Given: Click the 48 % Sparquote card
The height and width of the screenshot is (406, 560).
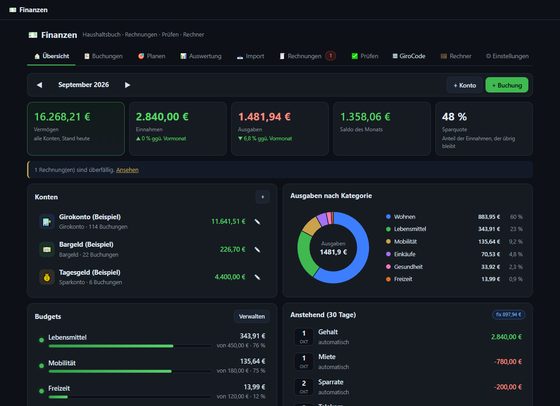Looking at the screenshot, I should tap(484, 129).
